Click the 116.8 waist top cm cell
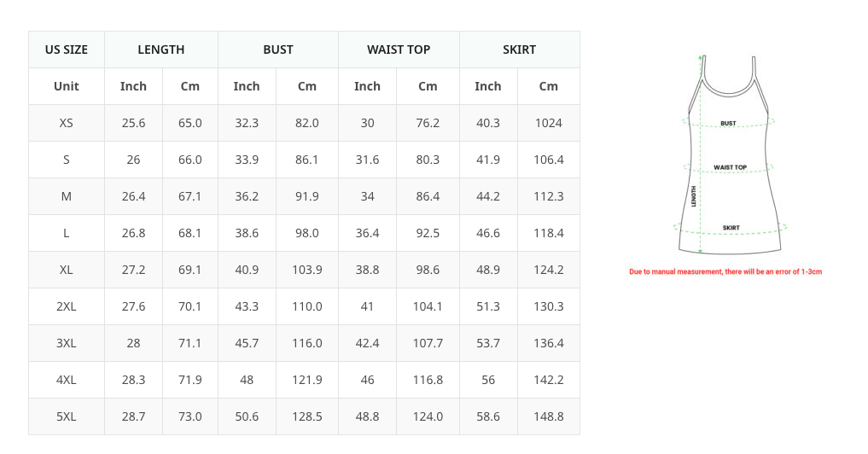 pos(428,380)
